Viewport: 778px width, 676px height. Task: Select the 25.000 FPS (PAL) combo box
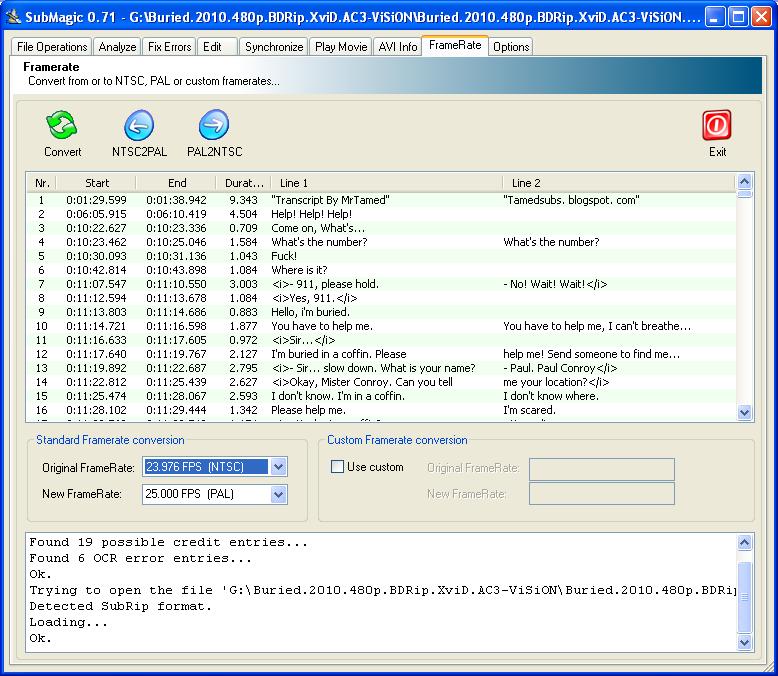[x=215, y=494]
